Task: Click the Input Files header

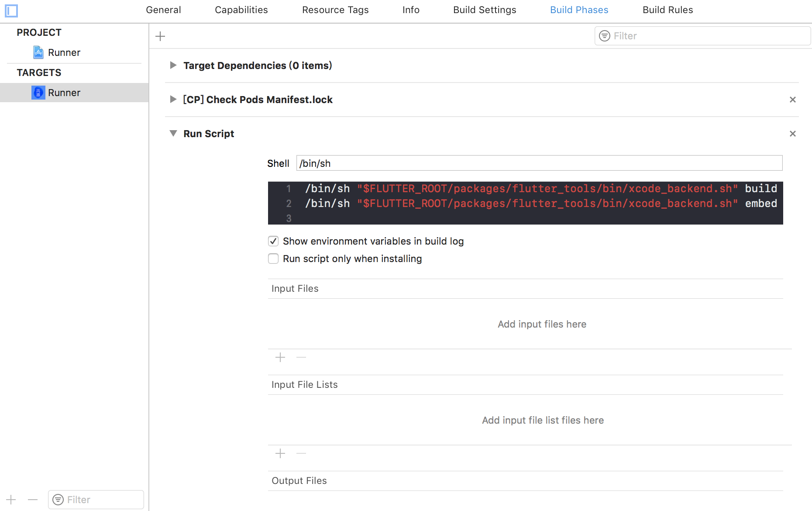Action: tap(295, 288)
